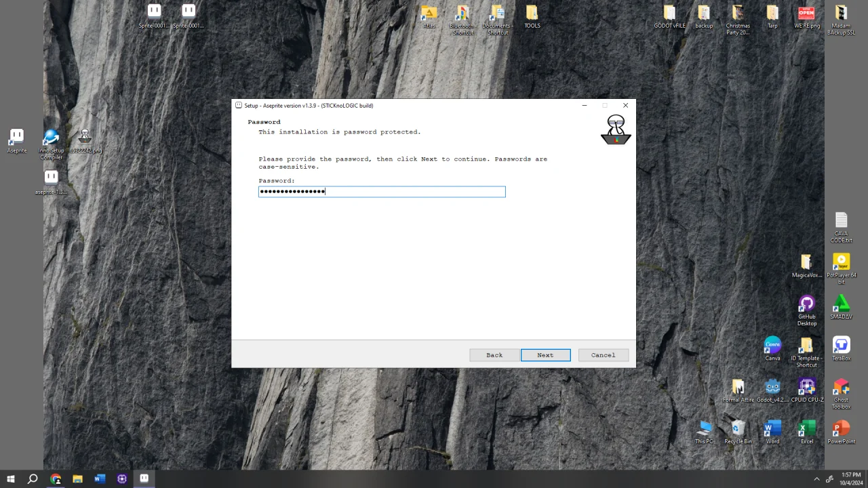Open File Explorer from the taskbar
Image resolution: width=868 pixels, height=488 pixels.
click(77, 479)
